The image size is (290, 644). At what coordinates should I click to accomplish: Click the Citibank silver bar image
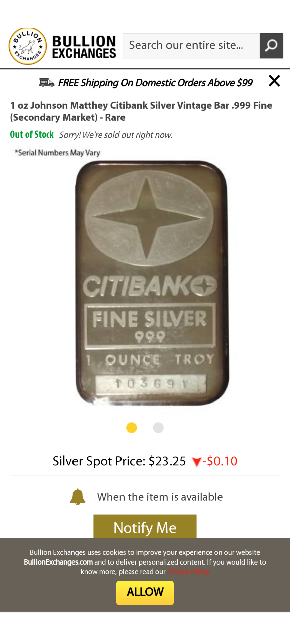click(x=152, y=283)
